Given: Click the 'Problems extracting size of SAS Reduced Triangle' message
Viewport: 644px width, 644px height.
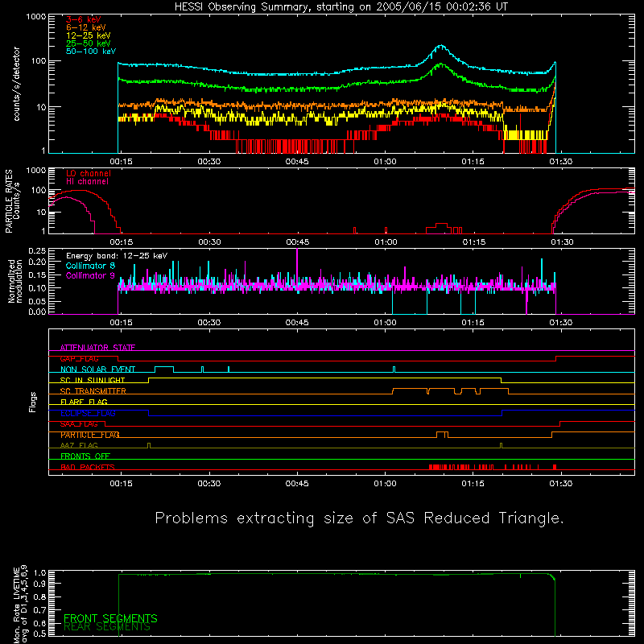Looking at the screenshot, I should (x=359, y=518).
